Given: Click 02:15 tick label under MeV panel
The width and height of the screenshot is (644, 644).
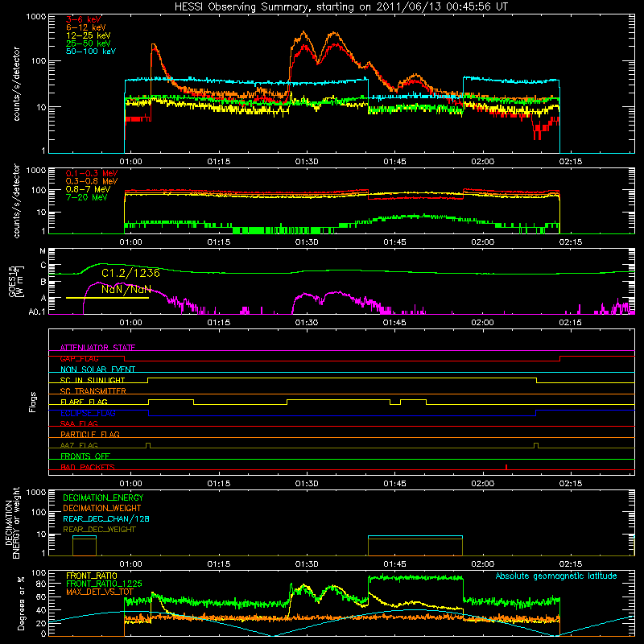Looking at the screenshot, I should click(x=571, y=242).
